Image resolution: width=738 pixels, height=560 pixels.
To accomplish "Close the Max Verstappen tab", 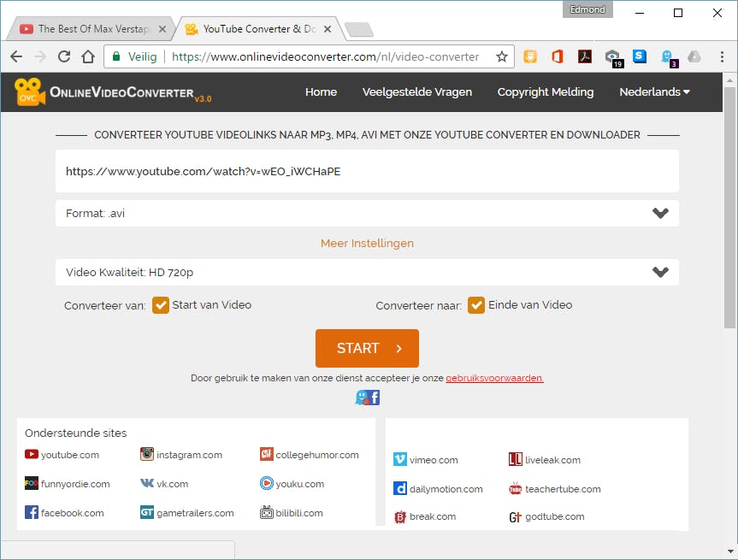I will 162,29.
